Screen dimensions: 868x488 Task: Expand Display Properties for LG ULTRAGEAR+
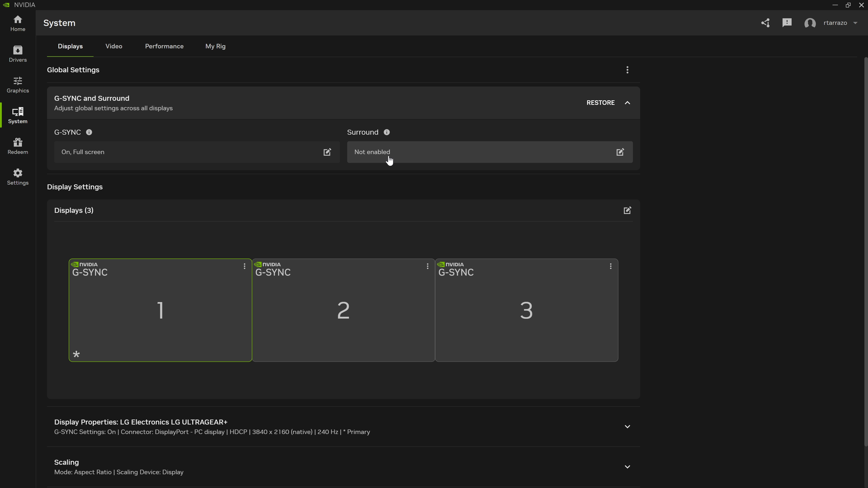pos(627,426)
